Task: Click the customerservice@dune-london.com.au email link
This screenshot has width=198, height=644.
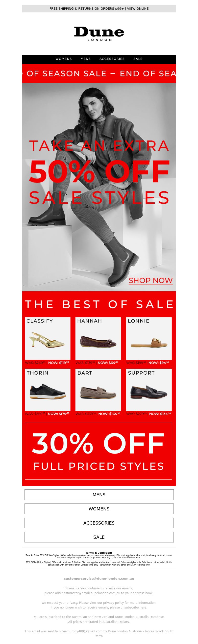Action: (x=99, y=578)
